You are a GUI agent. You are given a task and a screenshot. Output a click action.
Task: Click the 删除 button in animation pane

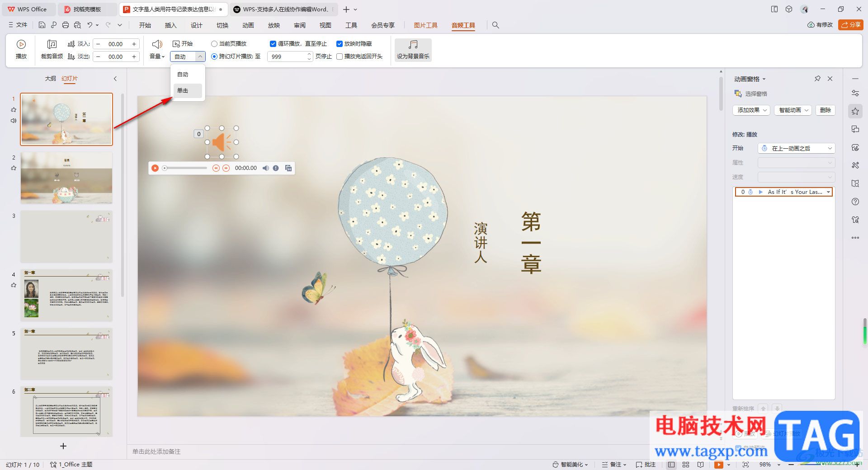pos(826,110)
